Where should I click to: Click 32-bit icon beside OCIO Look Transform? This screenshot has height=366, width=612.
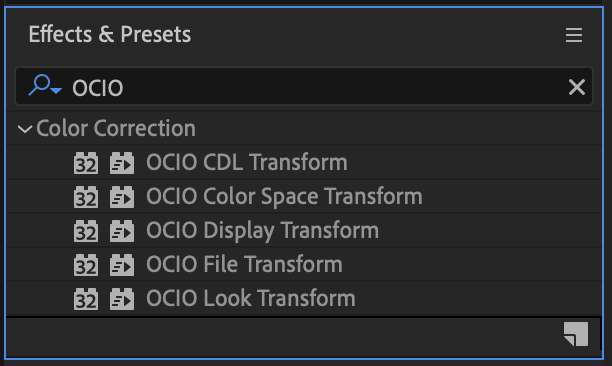86,299
